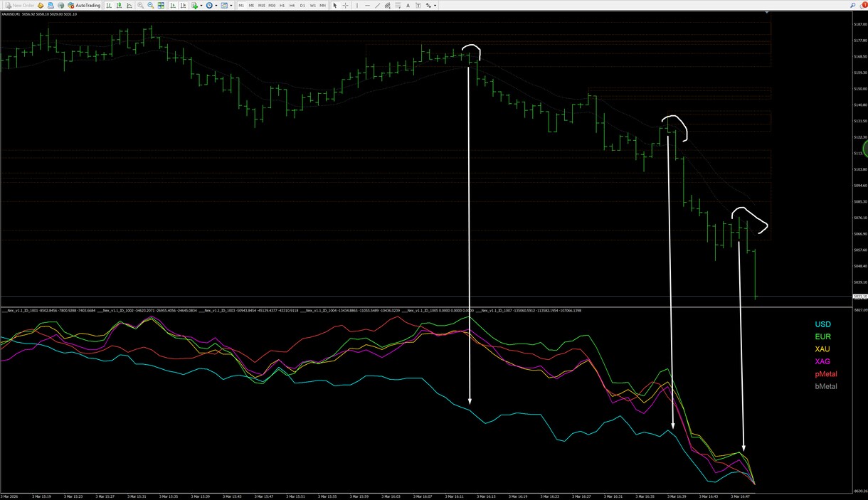Select the H1 timeframe
868x500 pixels.
click(x=282, y=5)
